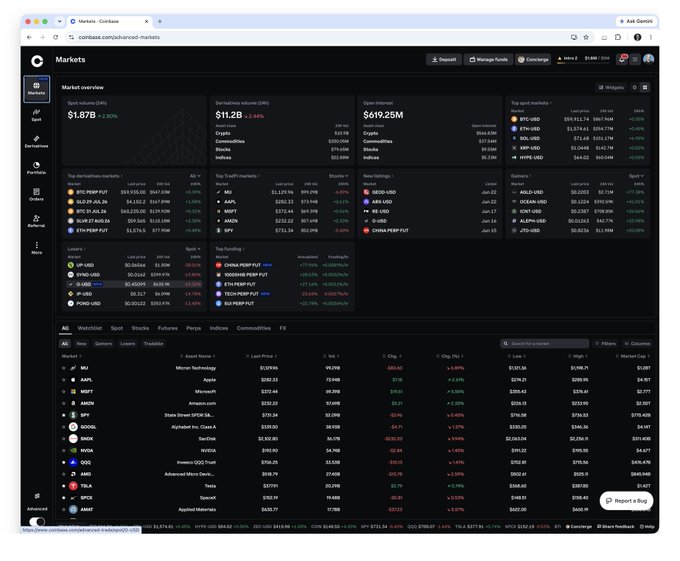Switch to the Futures tab
680x561 pixels.
(167, 328)
